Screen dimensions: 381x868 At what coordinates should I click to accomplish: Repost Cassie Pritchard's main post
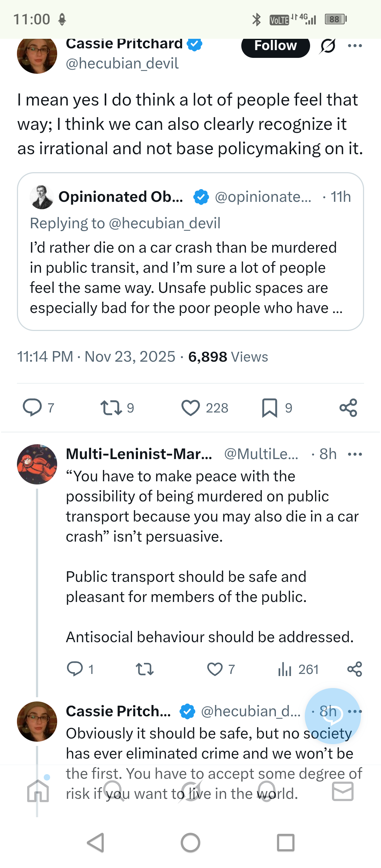coord(111,408)
